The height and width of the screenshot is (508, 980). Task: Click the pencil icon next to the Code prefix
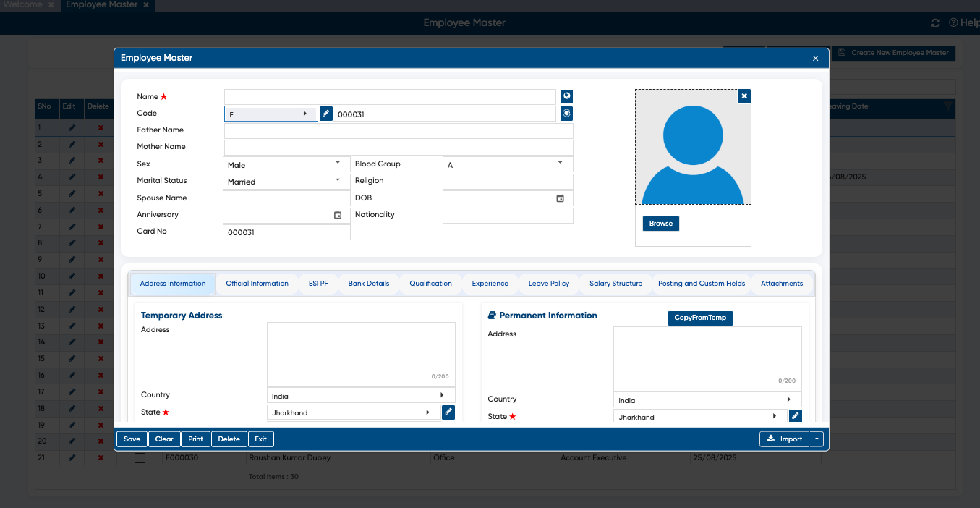click(326, 114)
